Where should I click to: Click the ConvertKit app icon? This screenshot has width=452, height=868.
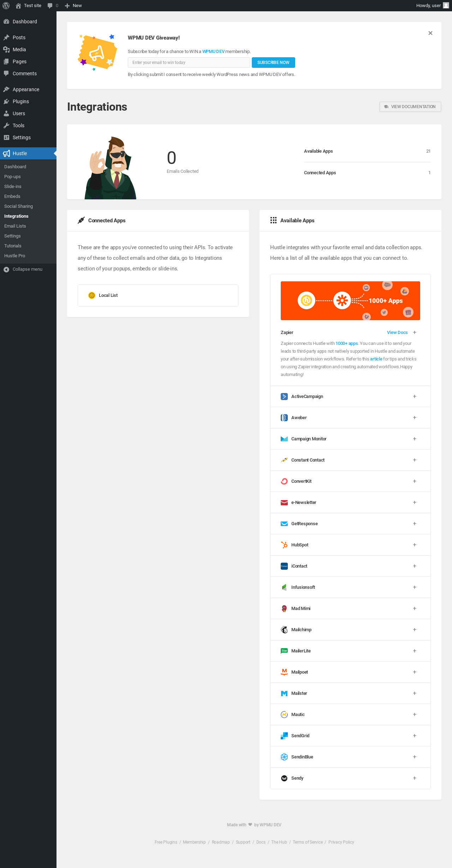point(284,481)
